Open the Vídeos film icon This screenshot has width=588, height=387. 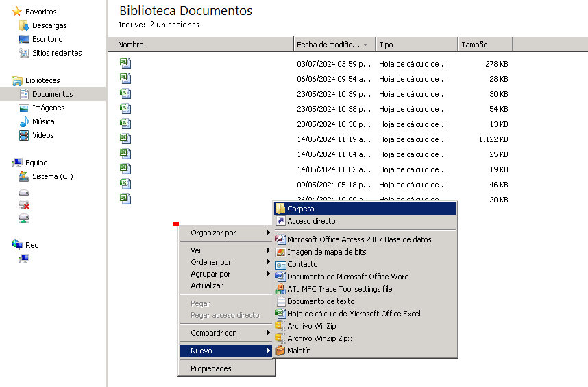tap(23, 135)
